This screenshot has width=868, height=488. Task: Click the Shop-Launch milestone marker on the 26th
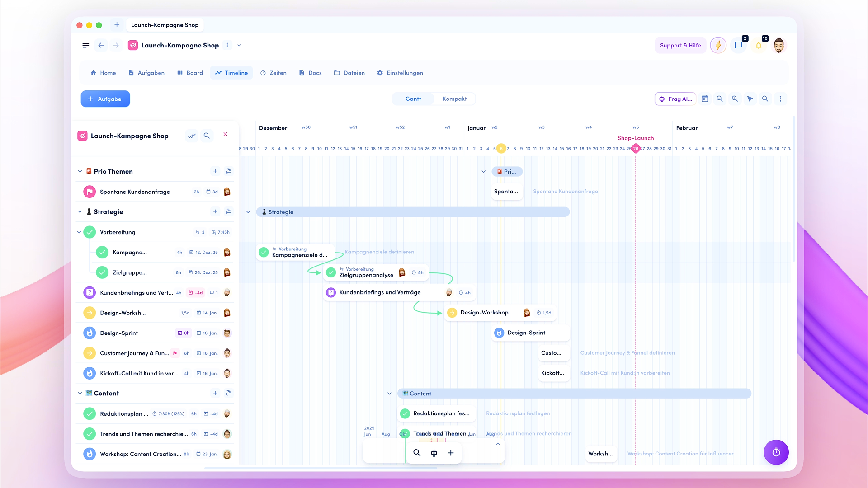tap(636, 148)
